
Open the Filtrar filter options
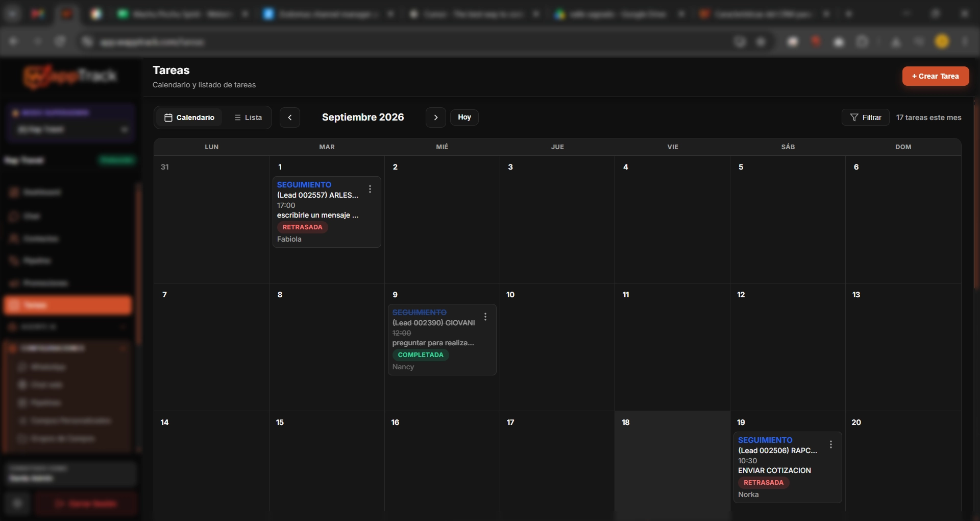tap(866, 117)
